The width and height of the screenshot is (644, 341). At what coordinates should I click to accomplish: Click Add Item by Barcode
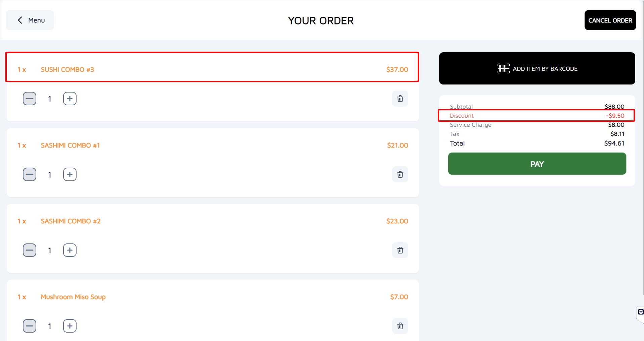(x=537, y=68)
